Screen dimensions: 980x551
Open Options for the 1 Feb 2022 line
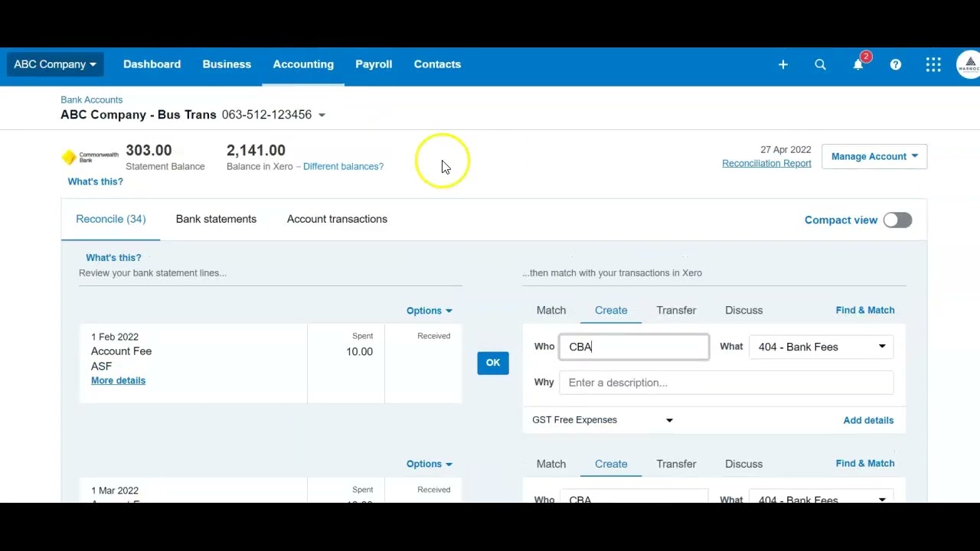click(429, 311)
